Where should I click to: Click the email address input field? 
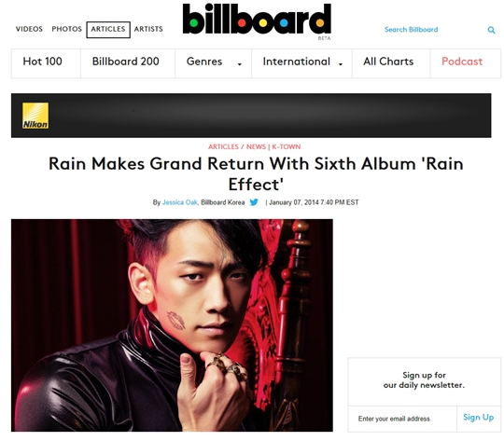(402, 419)
